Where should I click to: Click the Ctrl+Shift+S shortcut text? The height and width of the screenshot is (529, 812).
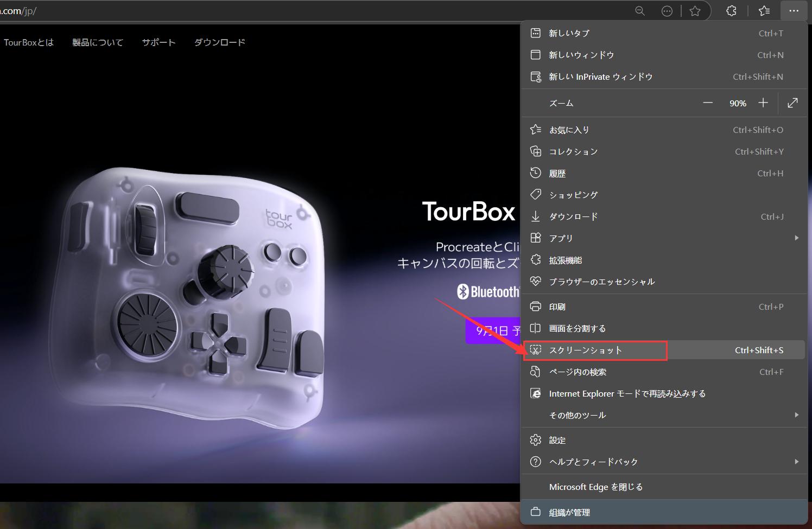coord(759,350)
